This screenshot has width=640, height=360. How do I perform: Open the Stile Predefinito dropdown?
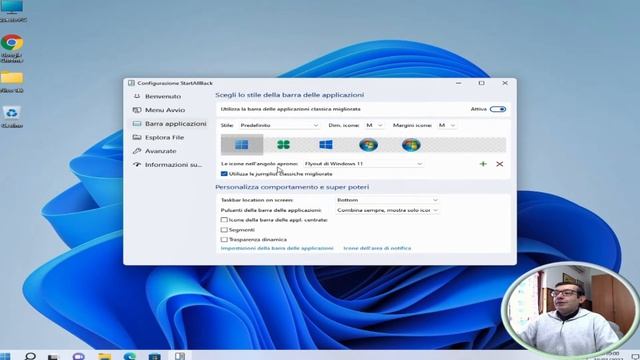pos(279,125)
